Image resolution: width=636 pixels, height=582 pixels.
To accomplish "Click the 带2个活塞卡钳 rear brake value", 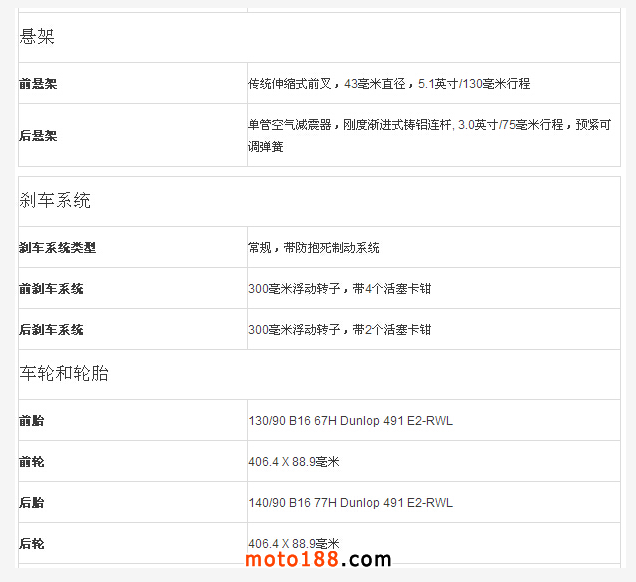I will point(340,330).
